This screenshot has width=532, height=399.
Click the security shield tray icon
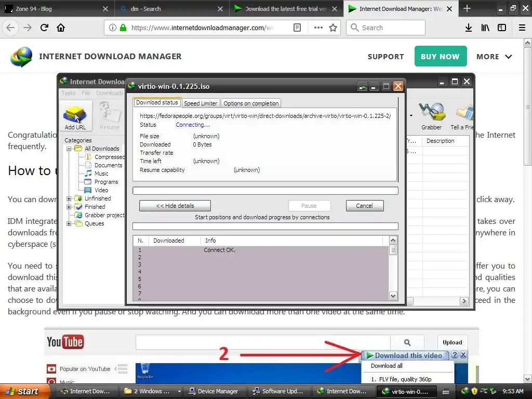click(474, 391)
